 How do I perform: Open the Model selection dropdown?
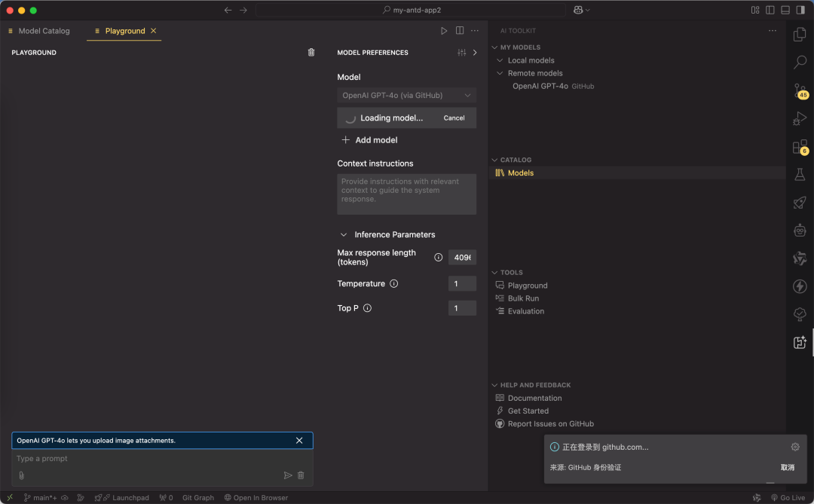tap(406, 95)
